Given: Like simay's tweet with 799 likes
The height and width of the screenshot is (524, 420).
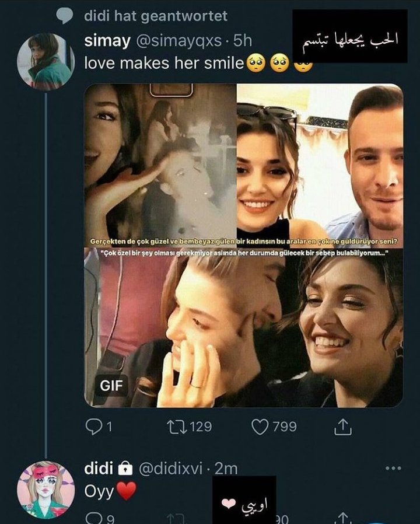Looking at the screenshot, I should (x=259, y=428).
